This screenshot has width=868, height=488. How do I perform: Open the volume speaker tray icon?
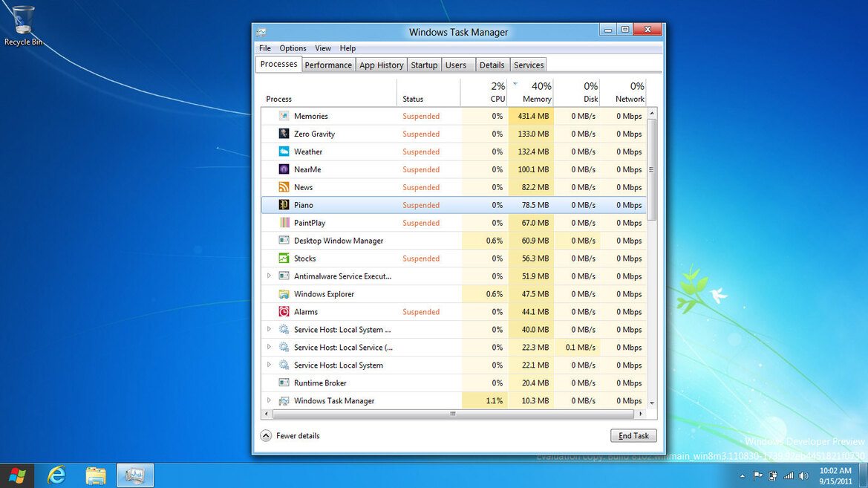804,476
